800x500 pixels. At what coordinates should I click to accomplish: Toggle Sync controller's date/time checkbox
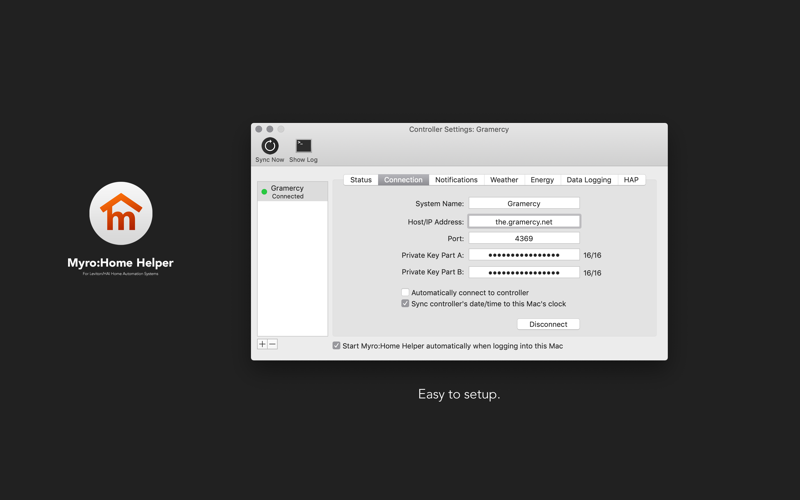point(405,304)
